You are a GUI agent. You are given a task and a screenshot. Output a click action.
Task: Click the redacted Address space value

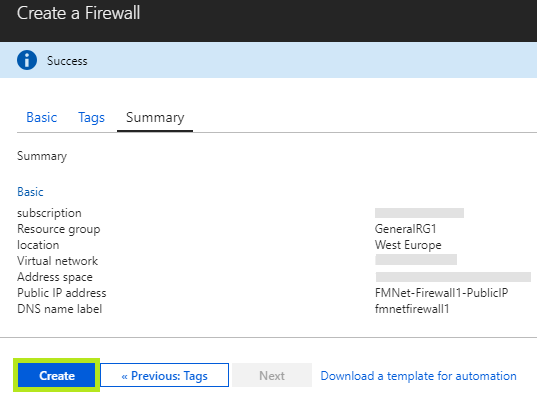click(x=453, y=277)
